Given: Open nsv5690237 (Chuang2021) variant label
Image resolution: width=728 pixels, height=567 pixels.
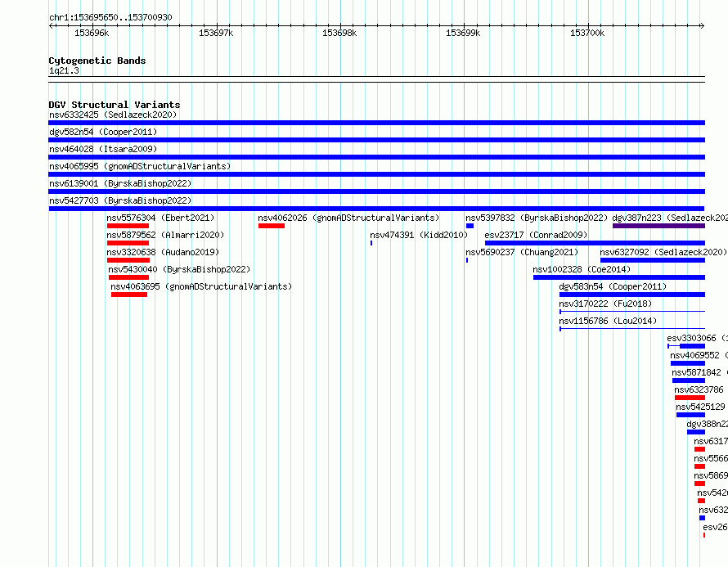Looking at the screenshot, I should [522, 252].
